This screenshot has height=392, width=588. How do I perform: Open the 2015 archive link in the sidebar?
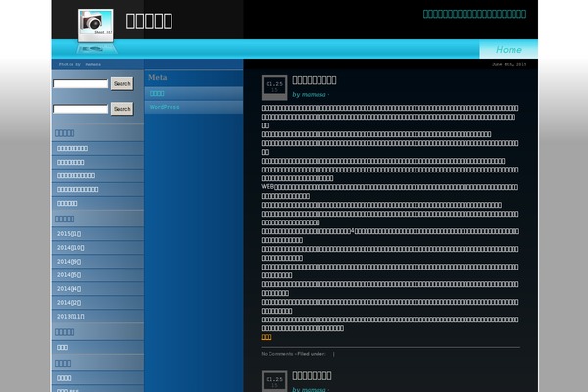click(69, 233)
